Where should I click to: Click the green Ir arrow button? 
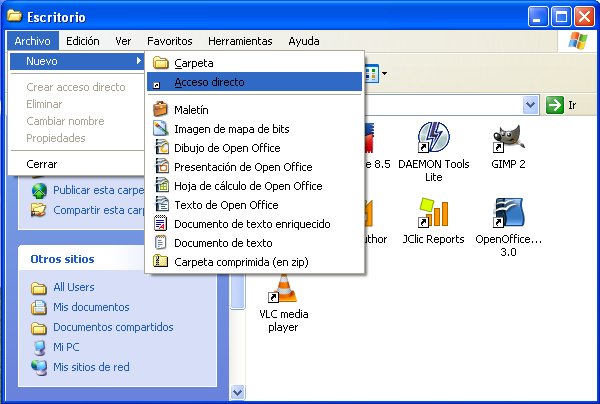556,105
